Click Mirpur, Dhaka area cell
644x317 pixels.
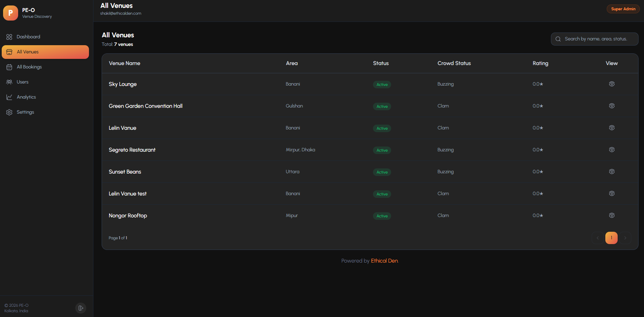[300, 150]
